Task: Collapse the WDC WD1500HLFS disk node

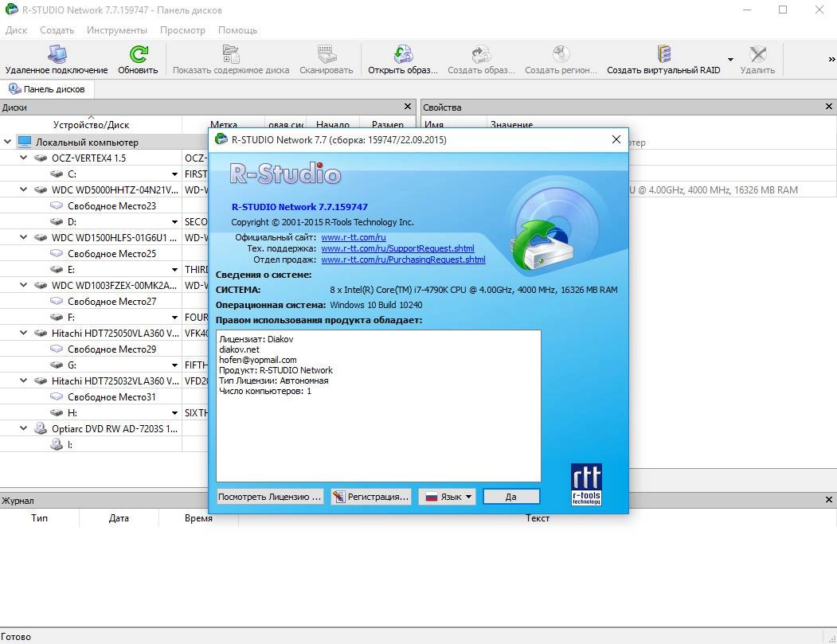Action: pos(23,237)
